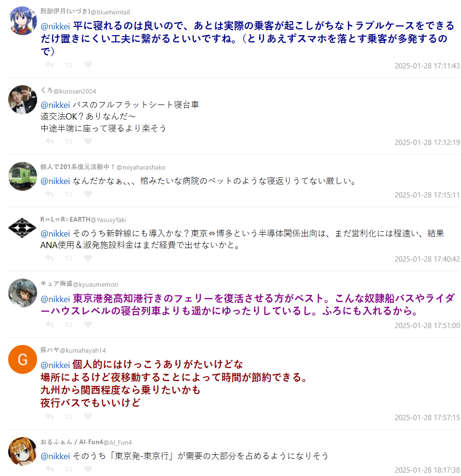Like the bluetwintail tweet
The width and height of the screenshot is (461, 476).
tap(88, 65)
